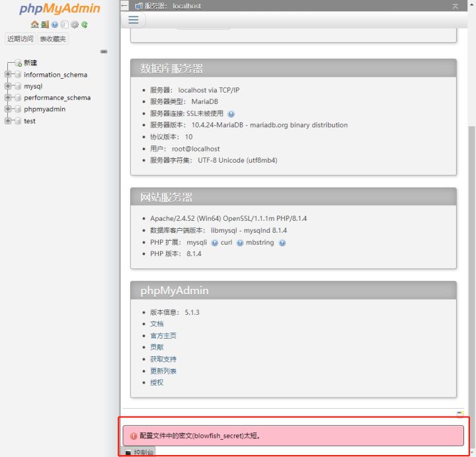Click the 数据库服务器 panel header
Viewport: 476px width, 457px height.
294,68
